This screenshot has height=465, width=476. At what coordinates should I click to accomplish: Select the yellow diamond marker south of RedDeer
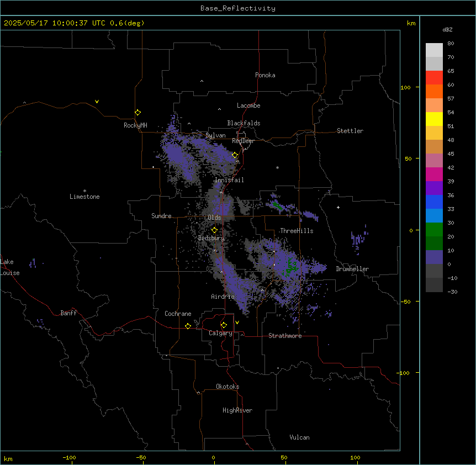click(235, 155)
